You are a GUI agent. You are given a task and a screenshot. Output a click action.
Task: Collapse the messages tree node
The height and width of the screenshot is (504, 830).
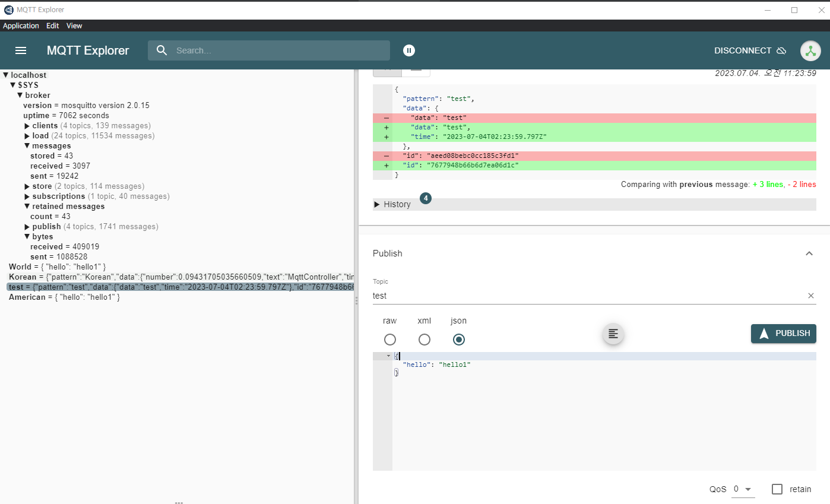point(27,146)
